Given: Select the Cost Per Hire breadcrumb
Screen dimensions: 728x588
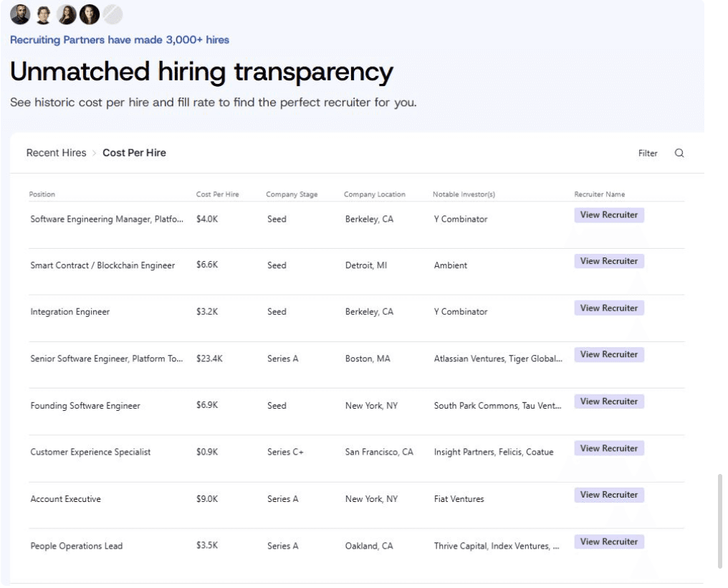Looking at the screenshot, I should click(x=134, y=153).
